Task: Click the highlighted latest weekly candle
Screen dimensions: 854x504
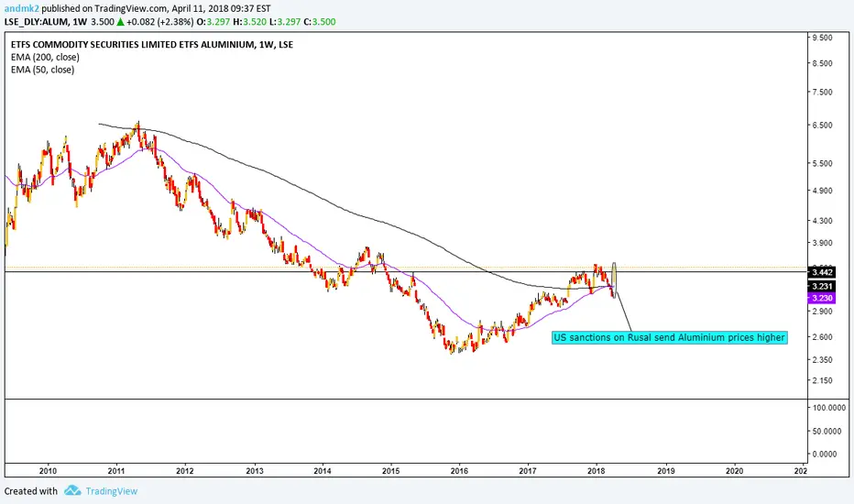Action: [x=614, y=280]
